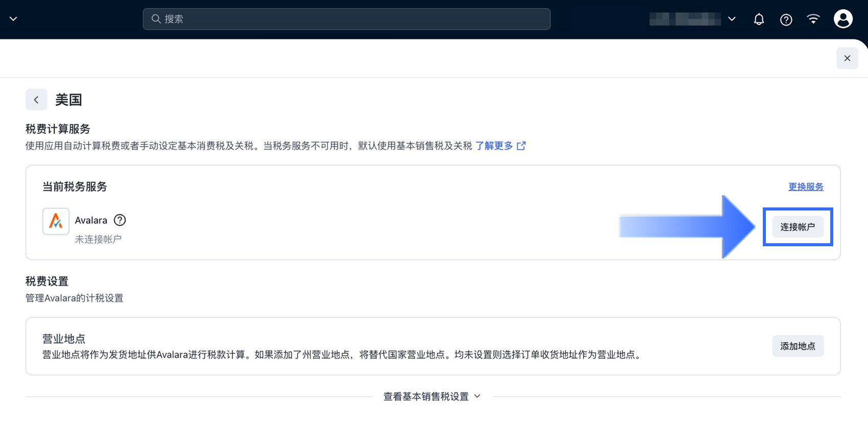Click the Avalara help question mark icon

pos(119,220)
